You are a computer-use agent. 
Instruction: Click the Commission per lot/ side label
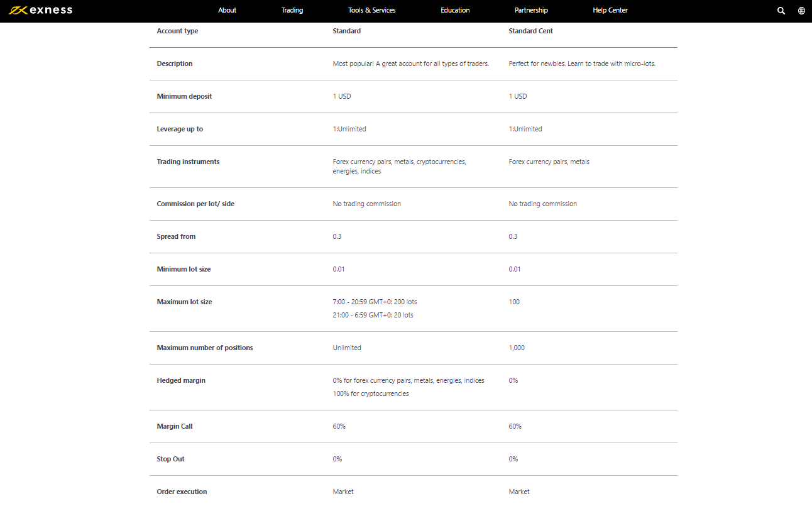pos(195,204)
